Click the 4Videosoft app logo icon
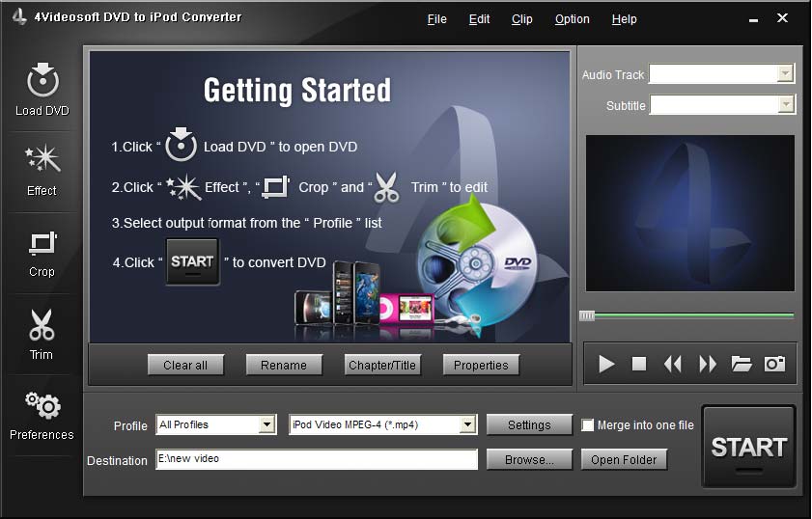 [x=19, y=16]
